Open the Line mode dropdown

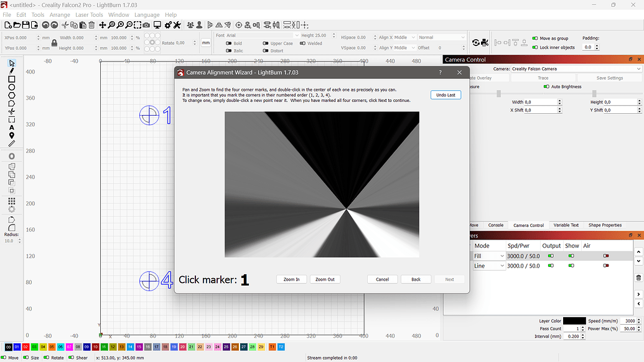click(488, 266)
